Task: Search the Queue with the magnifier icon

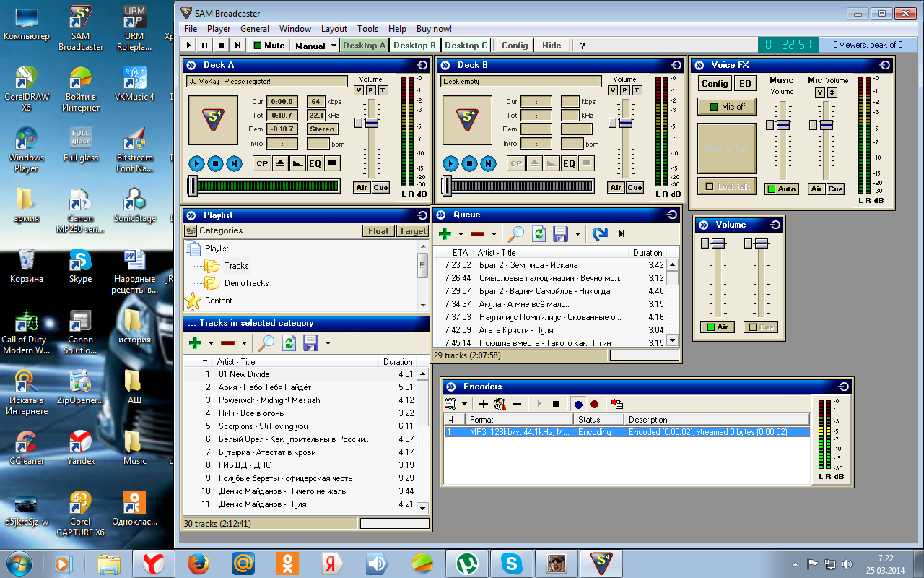Action: [515, 233]
